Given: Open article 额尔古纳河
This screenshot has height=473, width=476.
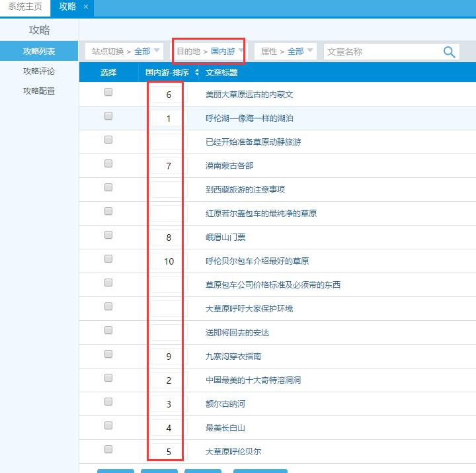Looking at the screenshot, I should coord(225,404).
